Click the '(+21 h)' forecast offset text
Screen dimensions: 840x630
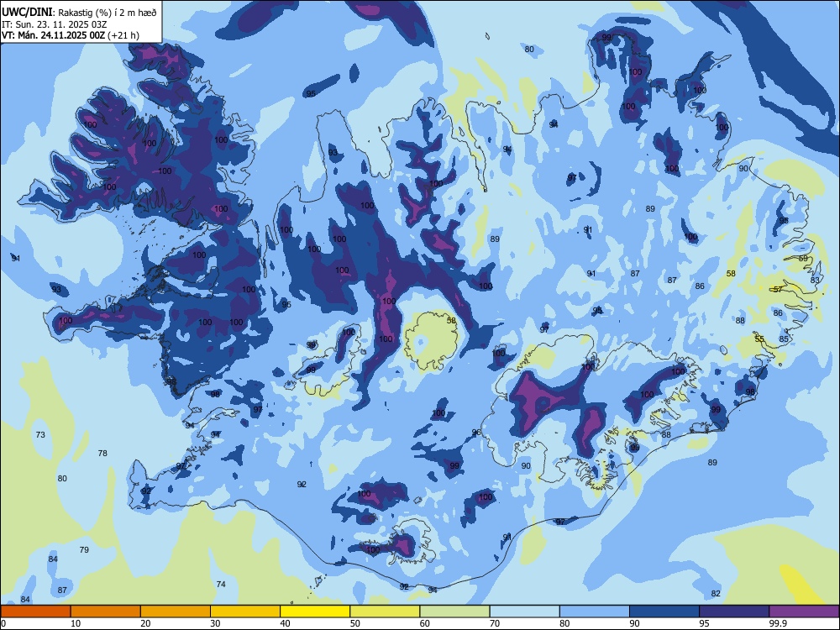[123, 35]
